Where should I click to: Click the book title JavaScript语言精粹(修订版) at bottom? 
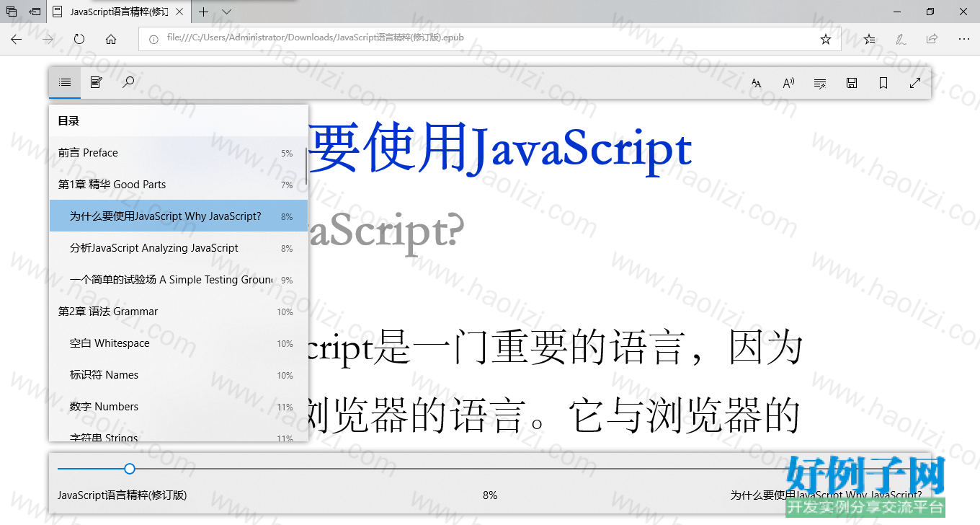122,495
